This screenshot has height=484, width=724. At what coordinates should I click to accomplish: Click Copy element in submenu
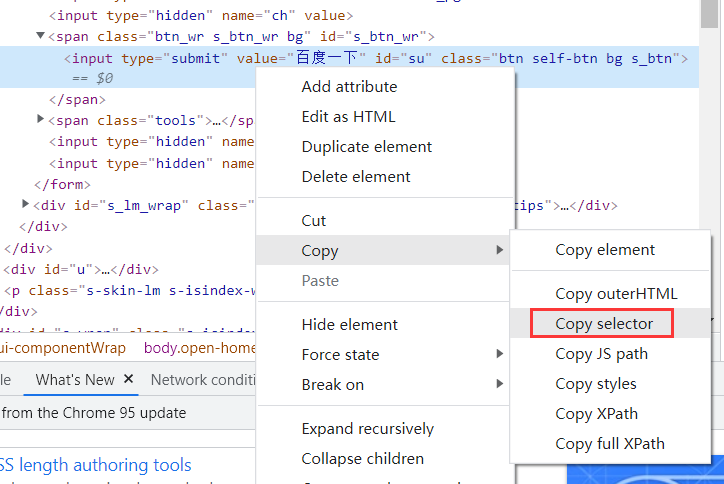[604, 250]
